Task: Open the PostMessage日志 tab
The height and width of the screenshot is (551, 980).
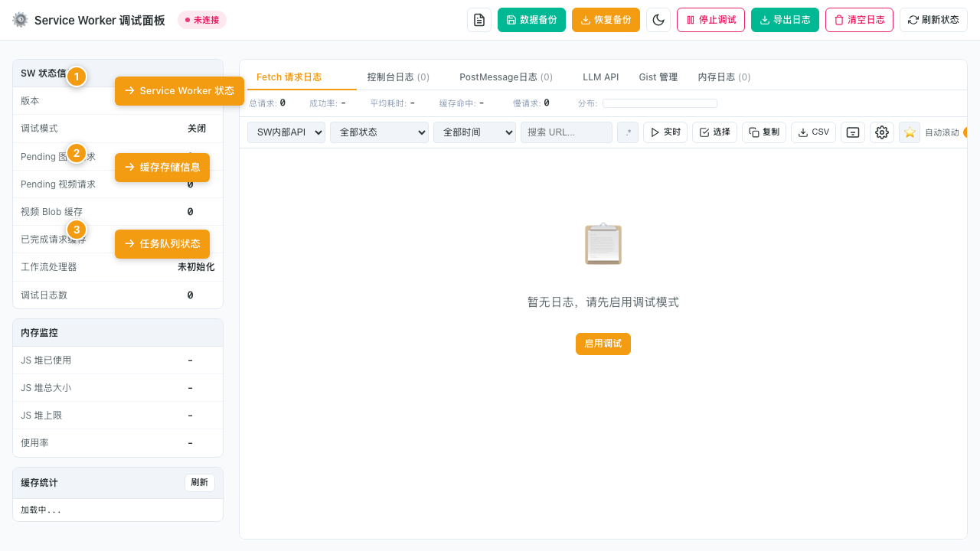Action: coord(506,77)
